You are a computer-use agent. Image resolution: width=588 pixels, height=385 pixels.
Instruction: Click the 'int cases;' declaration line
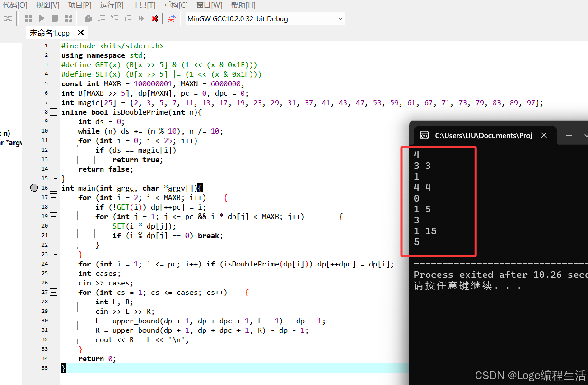coord(100,273)
